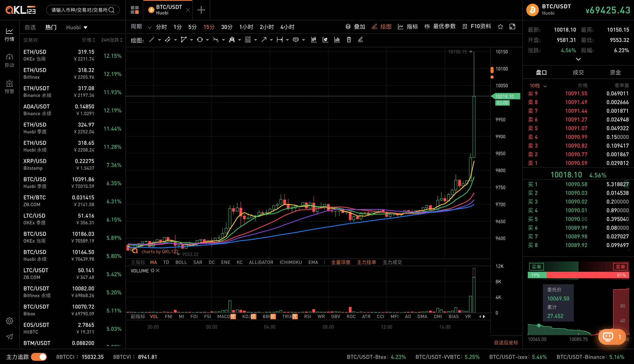The height and width of the screenshot is (364, 634).
Task: Select the circle shape drawing tool
Action: (x=200, y=40)
